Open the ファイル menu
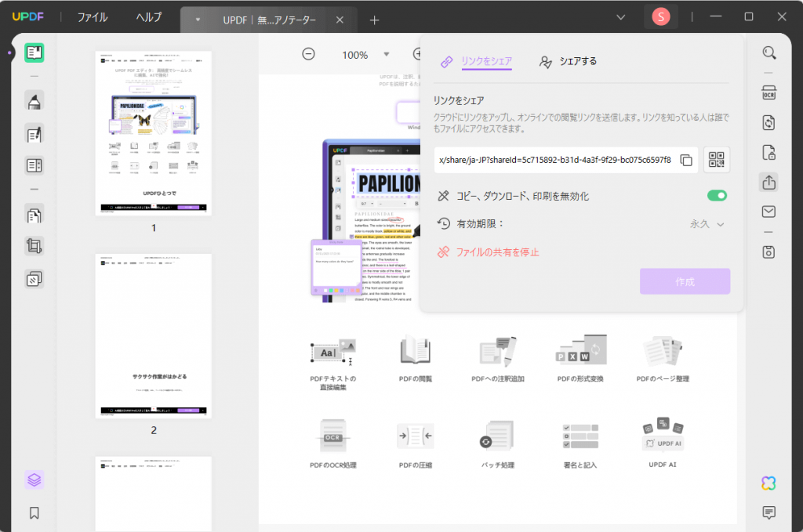 [92, 17]
